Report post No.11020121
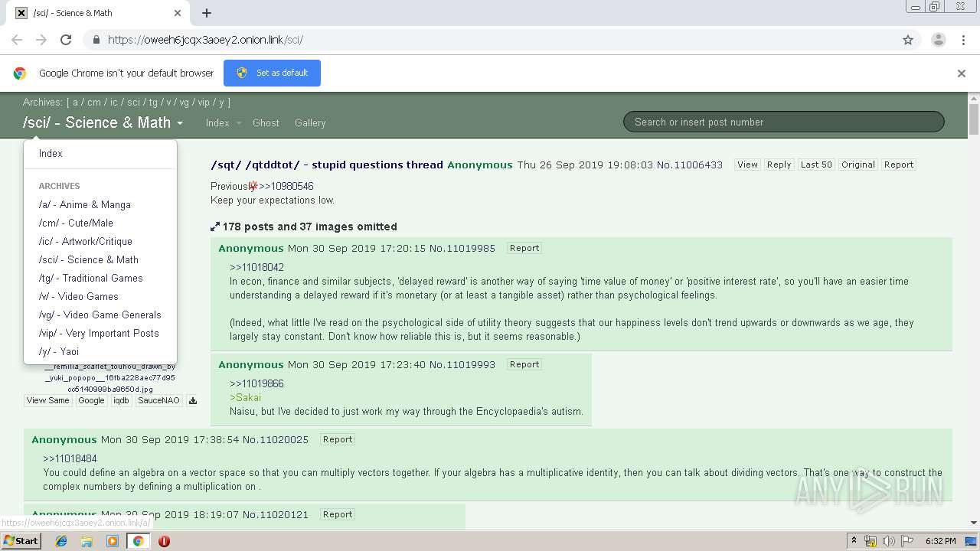Image resolution: width=980 pixels, height=551 pixels. (x=338, y=514)
